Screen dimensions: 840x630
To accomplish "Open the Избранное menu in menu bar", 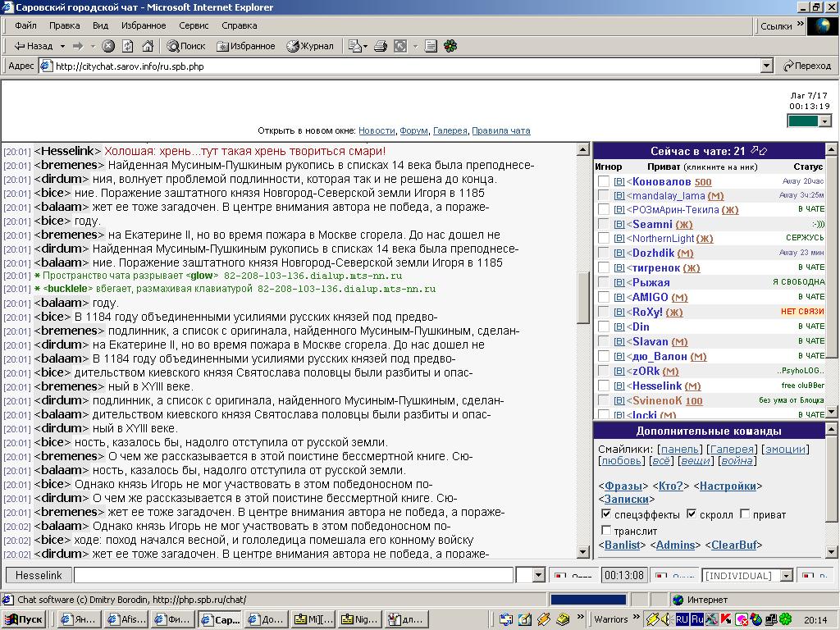I will pos(144,25).
